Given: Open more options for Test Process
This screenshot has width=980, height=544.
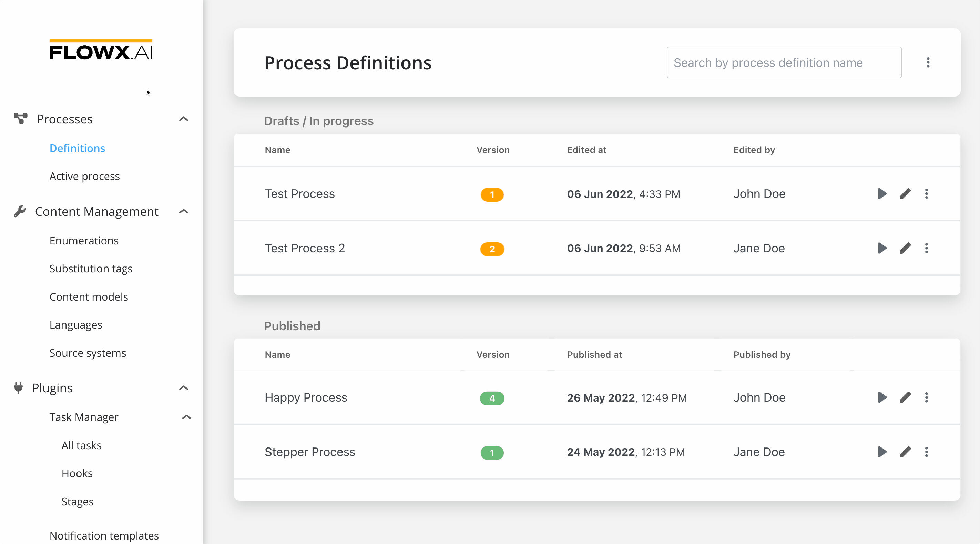Looking at the screenshot, I should (926, 194).
